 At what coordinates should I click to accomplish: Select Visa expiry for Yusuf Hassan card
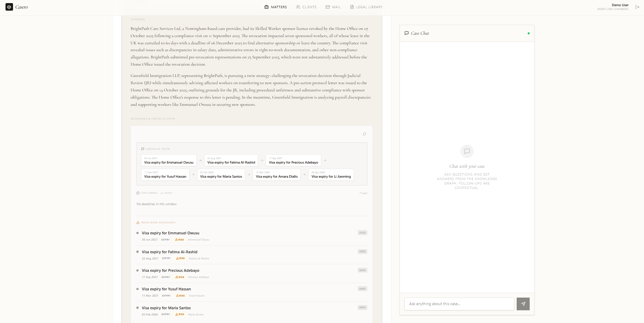click(x=165, y=175)
